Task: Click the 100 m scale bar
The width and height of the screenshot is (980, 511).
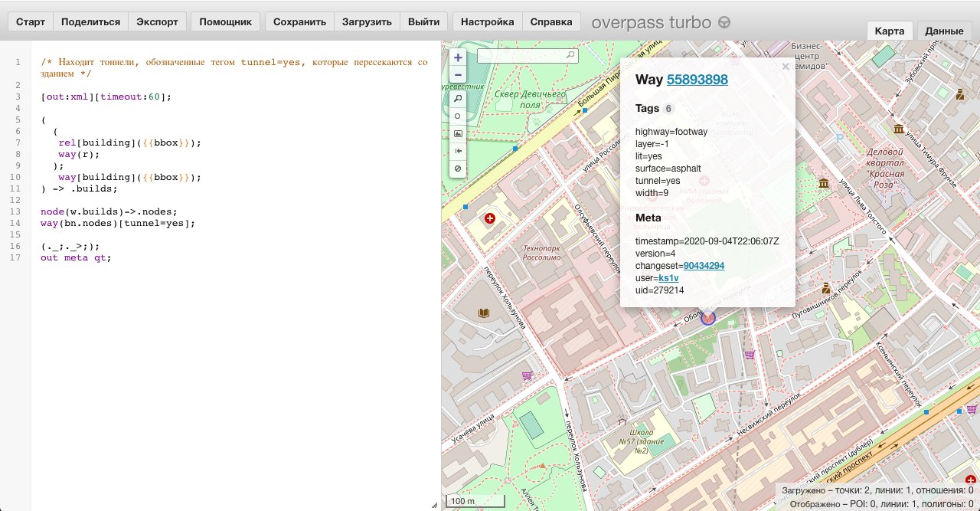Action: click(475, 501)
